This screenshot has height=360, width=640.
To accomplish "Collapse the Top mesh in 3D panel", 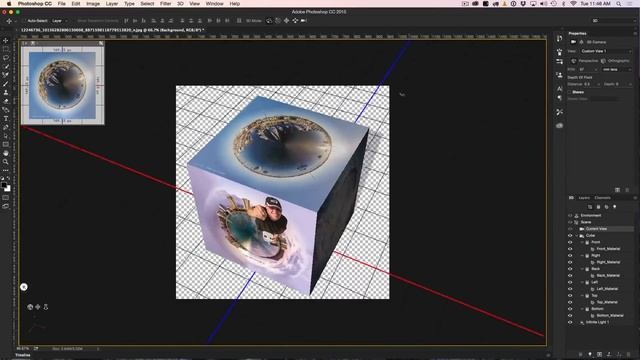I will coord(582,296).
